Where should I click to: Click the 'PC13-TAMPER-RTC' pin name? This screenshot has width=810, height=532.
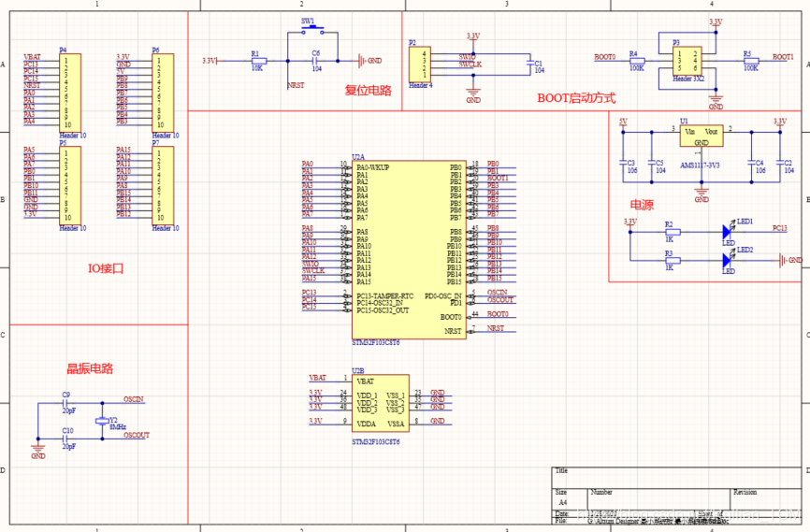(384, 296)
